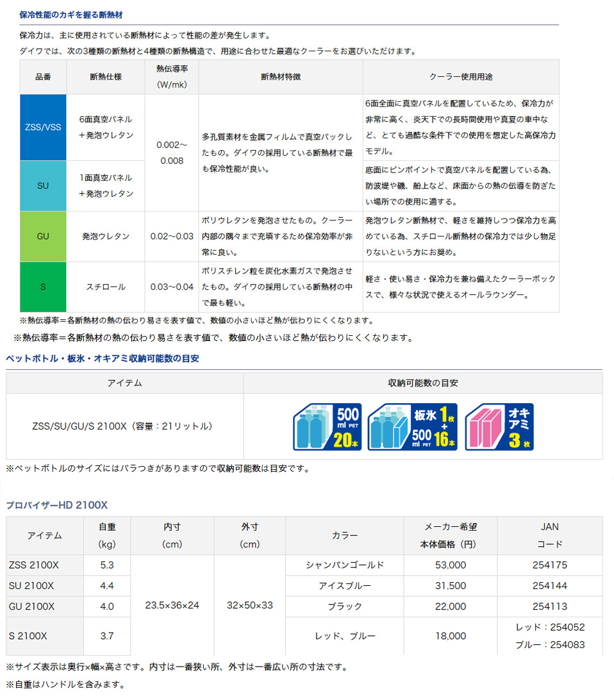Click the メーカー希望本体価格 column header
Image resolution: width=614 pixels, height=700 pixels.
tap(451, 536)
